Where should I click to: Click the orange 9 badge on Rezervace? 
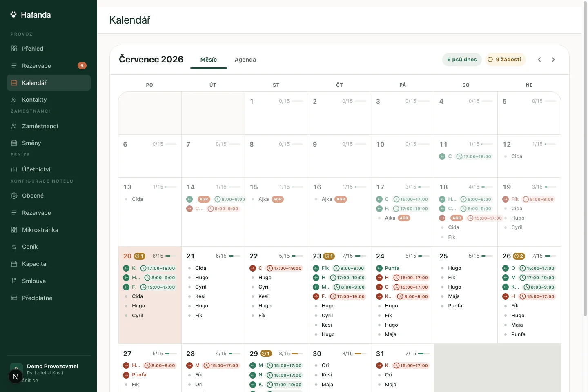(x=82, y=66)
